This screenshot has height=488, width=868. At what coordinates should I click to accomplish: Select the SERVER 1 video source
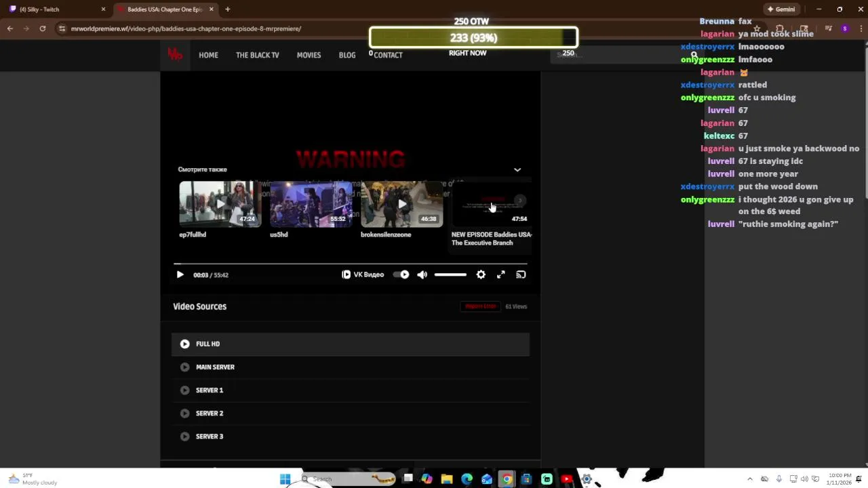350,390
